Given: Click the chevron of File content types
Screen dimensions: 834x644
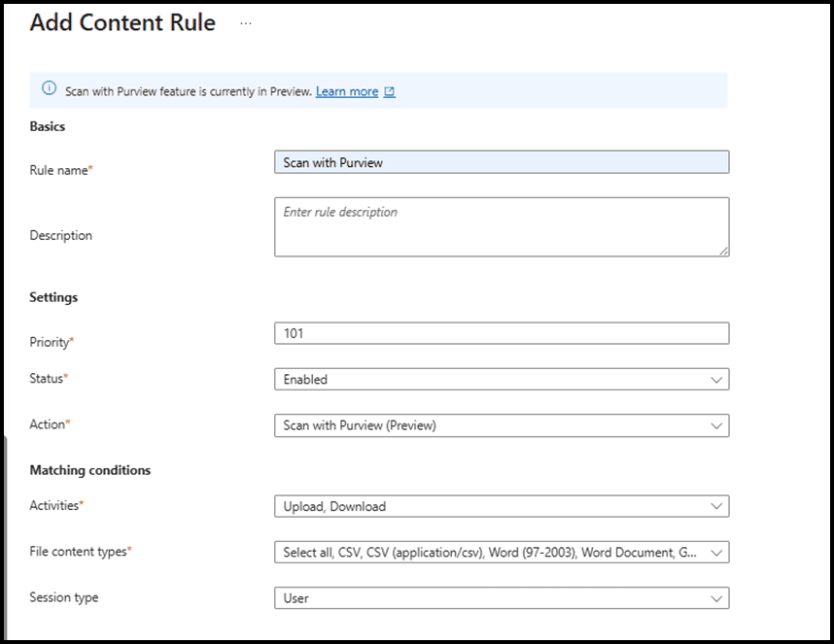Looking at the screenshot, I should [x=716, y=553].
